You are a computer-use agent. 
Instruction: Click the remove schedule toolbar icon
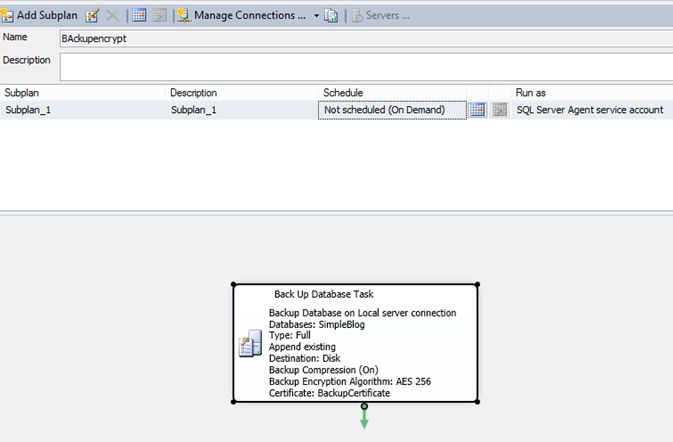pyautogui.click(x=159, y=15)
